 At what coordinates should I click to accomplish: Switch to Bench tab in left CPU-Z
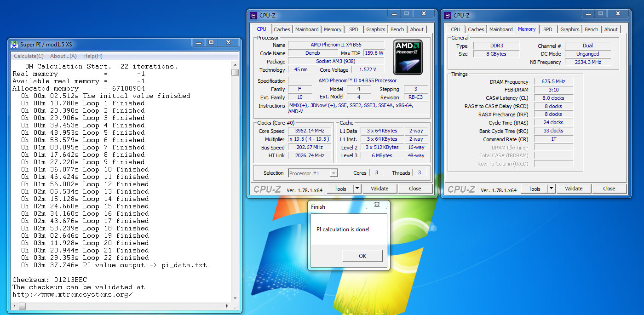397,29
